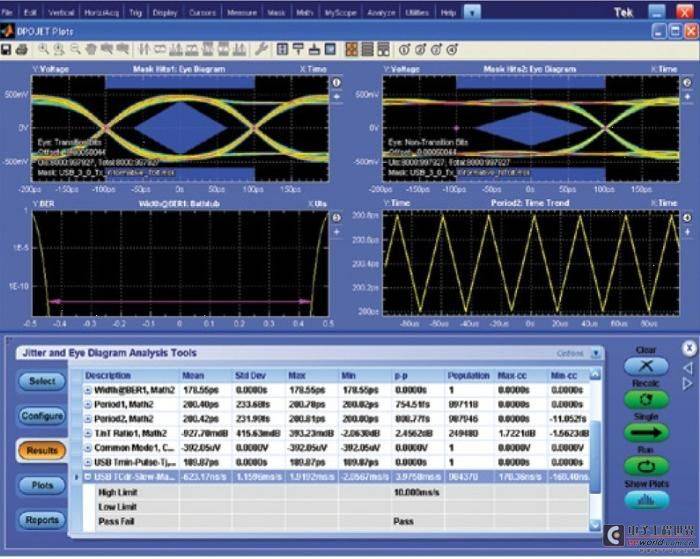The image size is (700, 559).
Task: Select the Plots side button
Action: [x=42, y=485]
